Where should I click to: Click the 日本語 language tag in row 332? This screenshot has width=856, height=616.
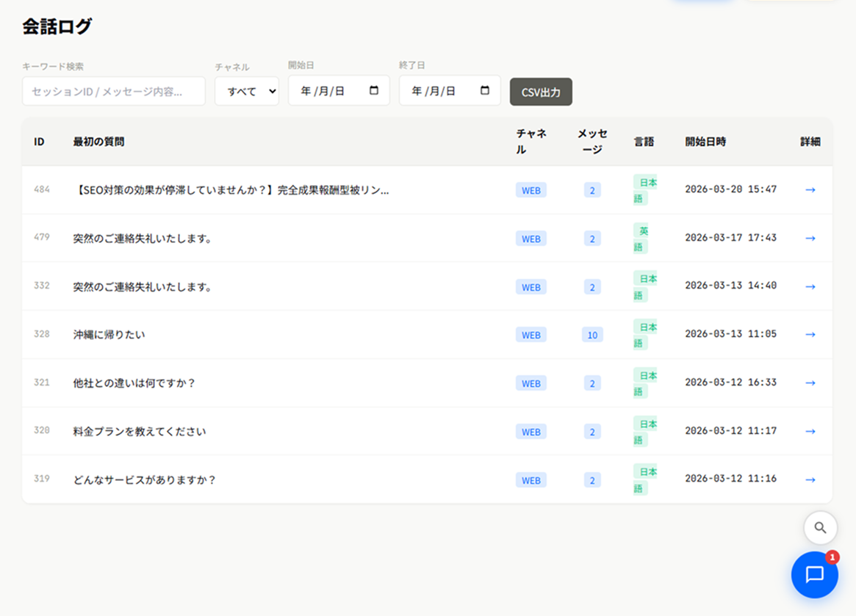coord(644,286)
